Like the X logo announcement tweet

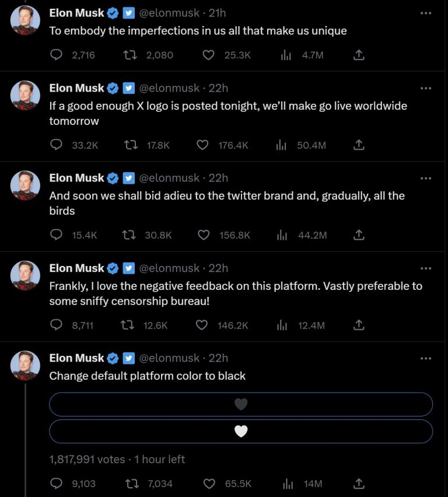[202, 145]
